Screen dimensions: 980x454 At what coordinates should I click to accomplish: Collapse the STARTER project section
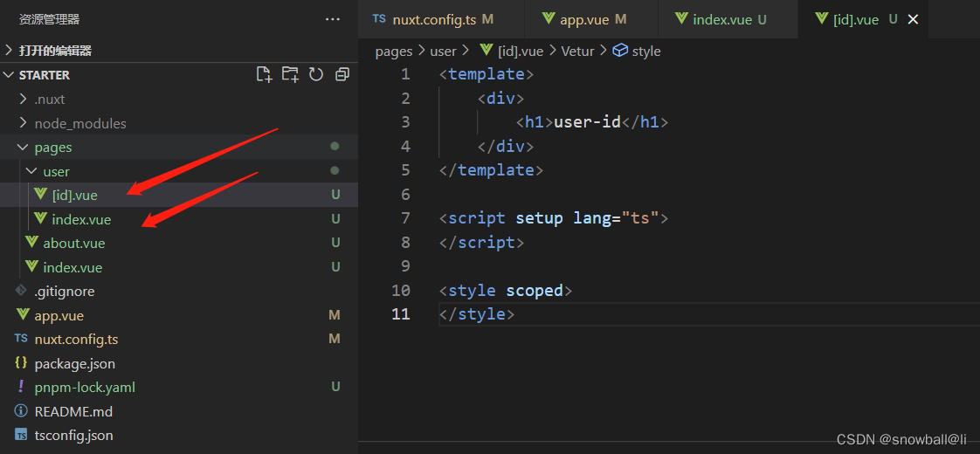pyautogui.click(x=44, y=75)
